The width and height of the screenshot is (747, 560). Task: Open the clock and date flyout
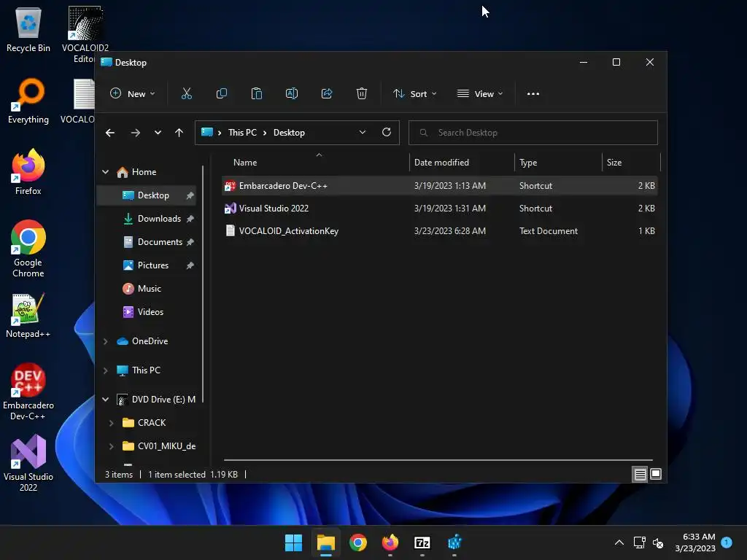point(695,542)
